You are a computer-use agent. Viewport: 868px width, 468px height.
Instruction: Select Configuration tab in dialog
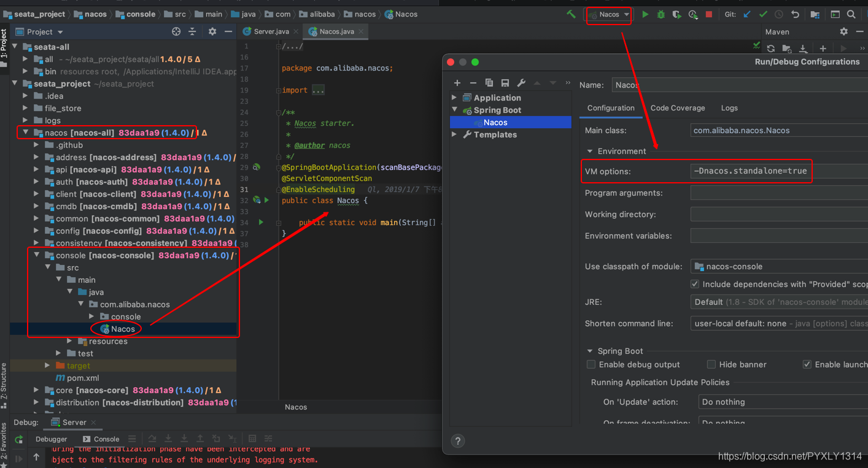pyautogui.click(x=611, y=108)
